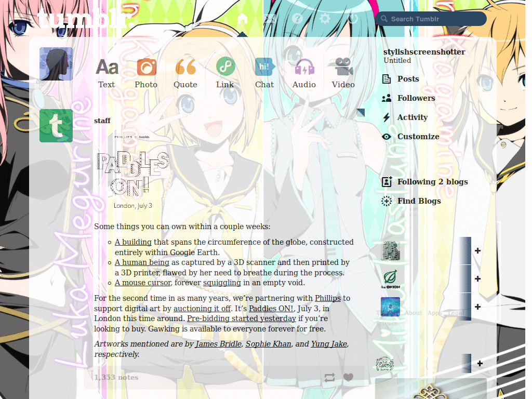Open the Customize menu item
Image resolution: width=532 pixels, height=399 pixels.
coord(418,137)
